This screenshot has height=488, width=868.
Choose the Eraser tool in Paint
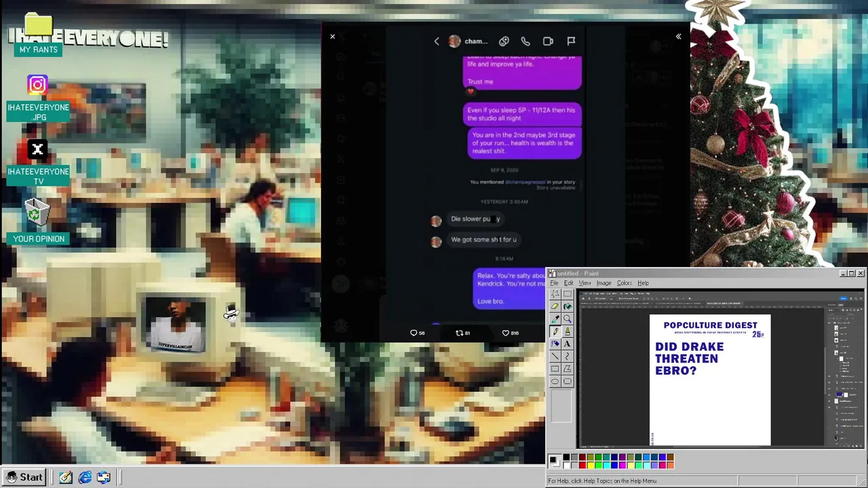tap(555, 306)
